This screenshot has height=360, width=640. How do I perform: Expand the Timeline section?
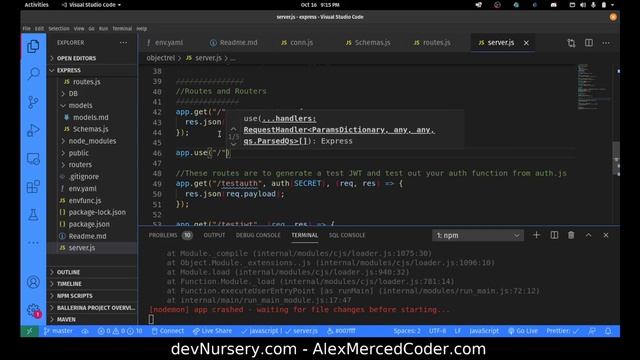92,284
